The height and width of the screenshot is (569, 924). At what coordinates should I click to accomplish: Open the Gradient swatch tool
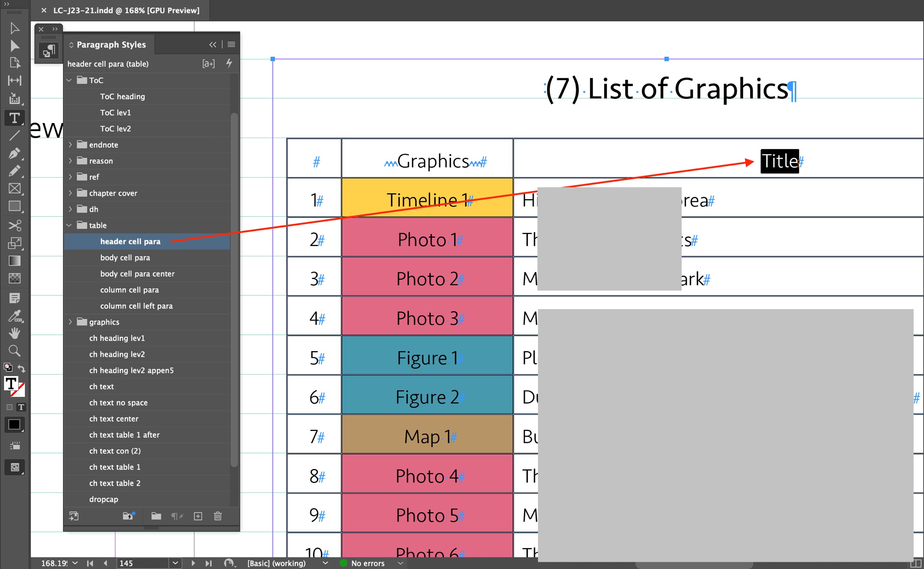pos(15,261)
